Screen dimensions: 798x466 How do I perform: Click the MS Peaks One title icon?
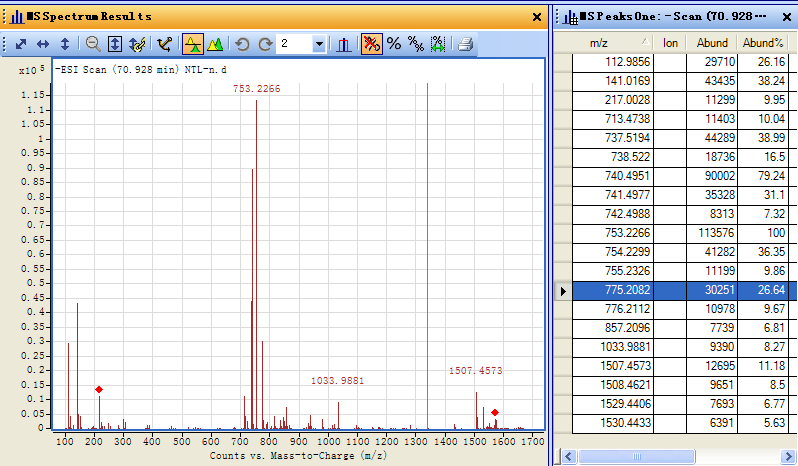pos(571,17)
